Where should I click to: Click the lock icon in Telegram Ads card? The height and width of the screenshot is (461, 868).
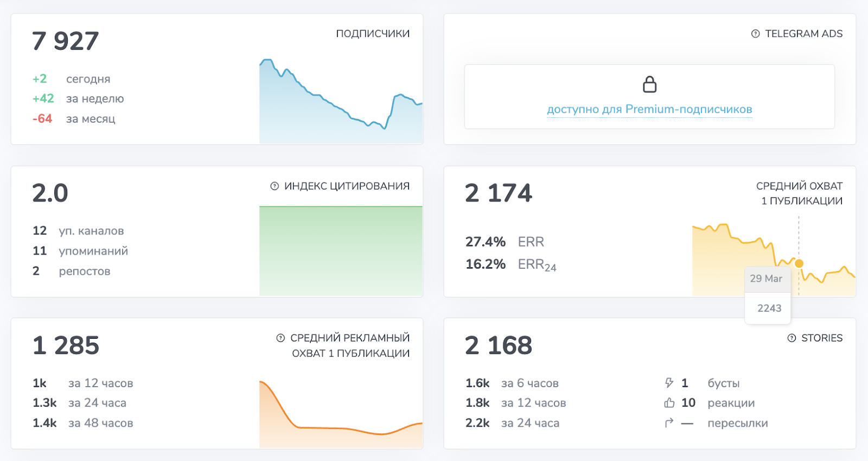649,85
